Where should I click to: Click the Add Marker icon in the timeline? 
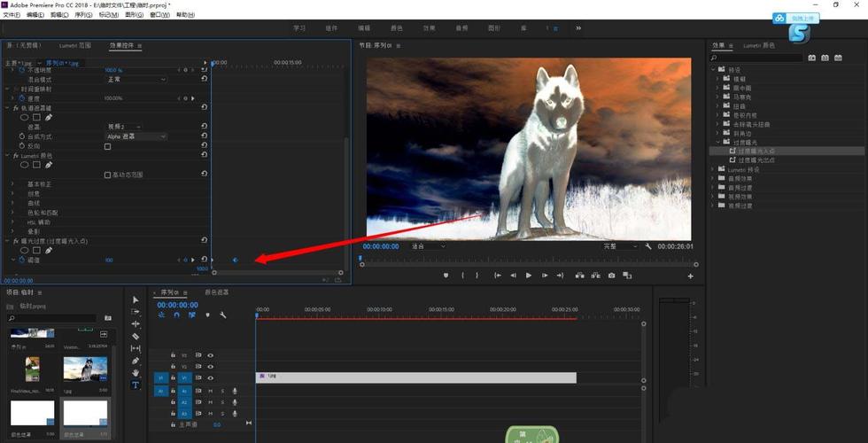[x=207, y=315]
